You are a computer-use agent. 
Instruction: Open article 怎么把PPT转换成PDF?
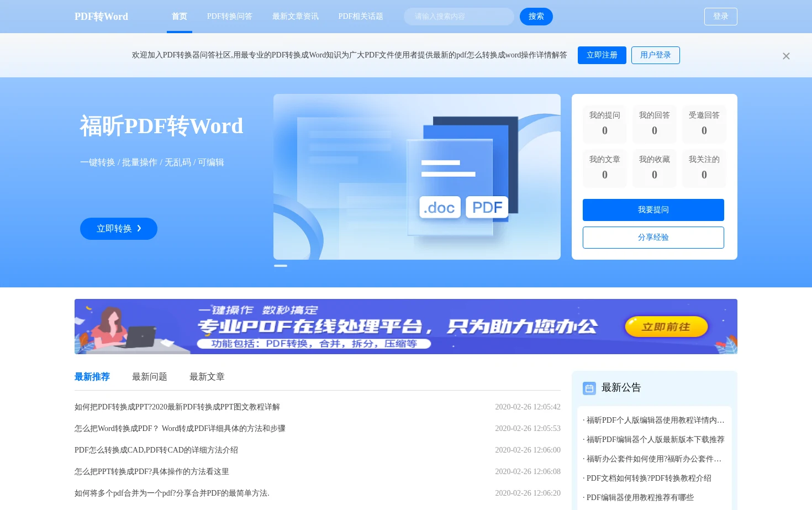pos(152,472)
